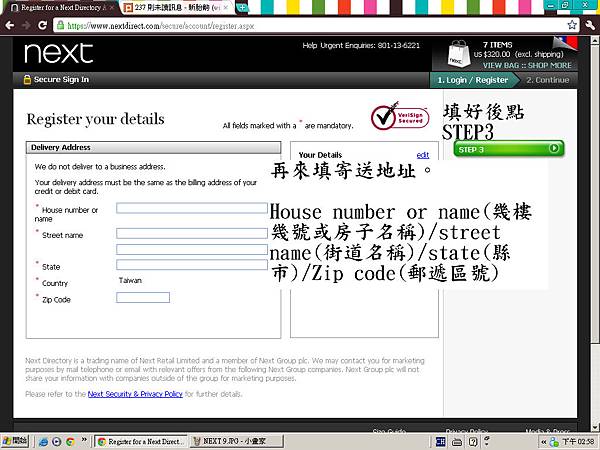
Task: Click the green secure padlock in address bar
Action: (60, 26)
